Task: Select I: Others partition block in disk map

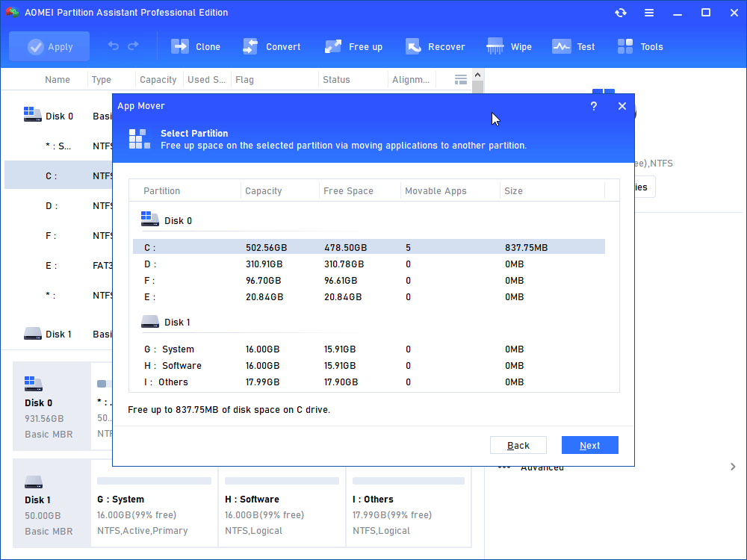Action: 409,508
